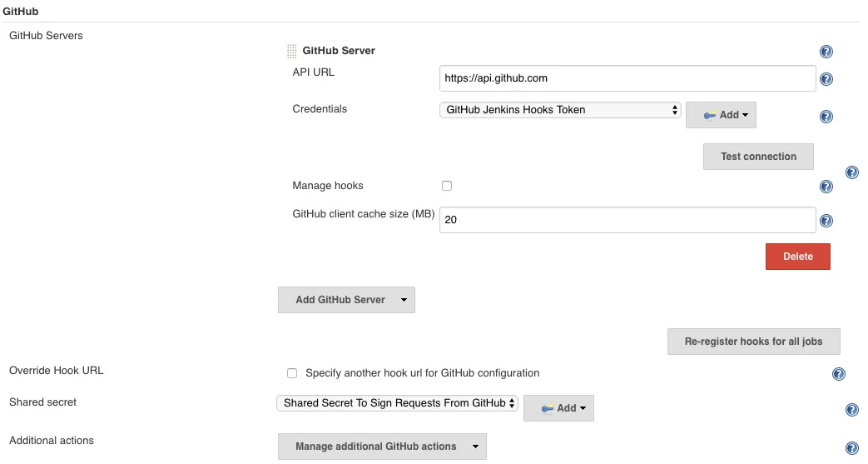Click the Credentials label text
The image size is (868, 464).
pyautogui.click(x=320, y=108)
